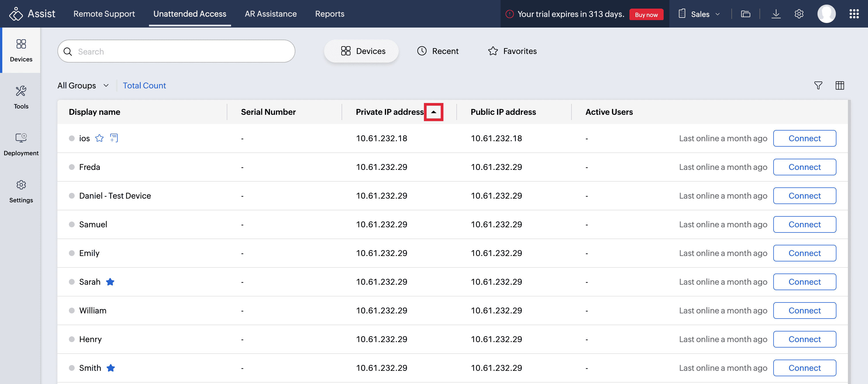This screenshot has height=384, width=868.
Task: Click the vertical scrollbar beside table
Action: tap(849, 236)
